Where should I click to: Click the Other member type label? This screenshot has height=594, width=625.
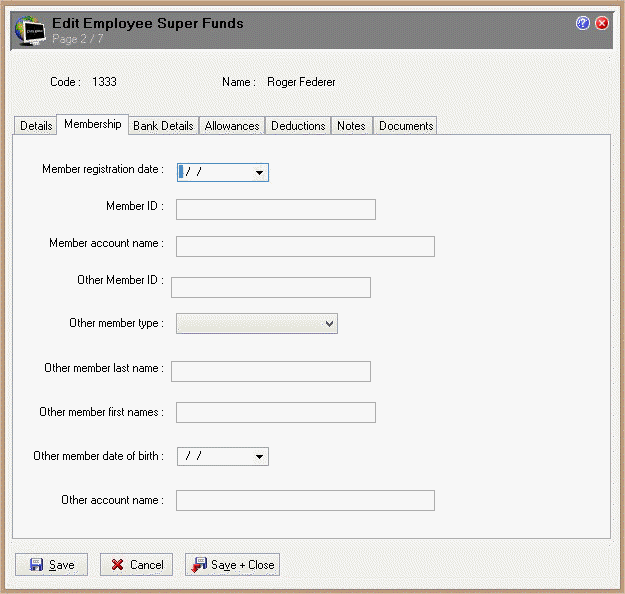tap(116, 323)
